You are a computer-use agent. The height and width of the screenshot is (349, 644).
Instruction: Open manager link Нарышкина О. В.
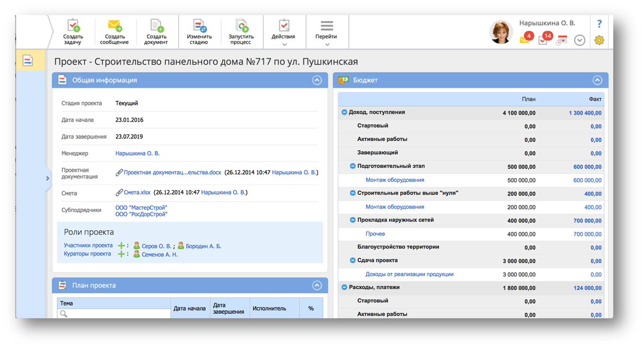(x=138, y=153)
